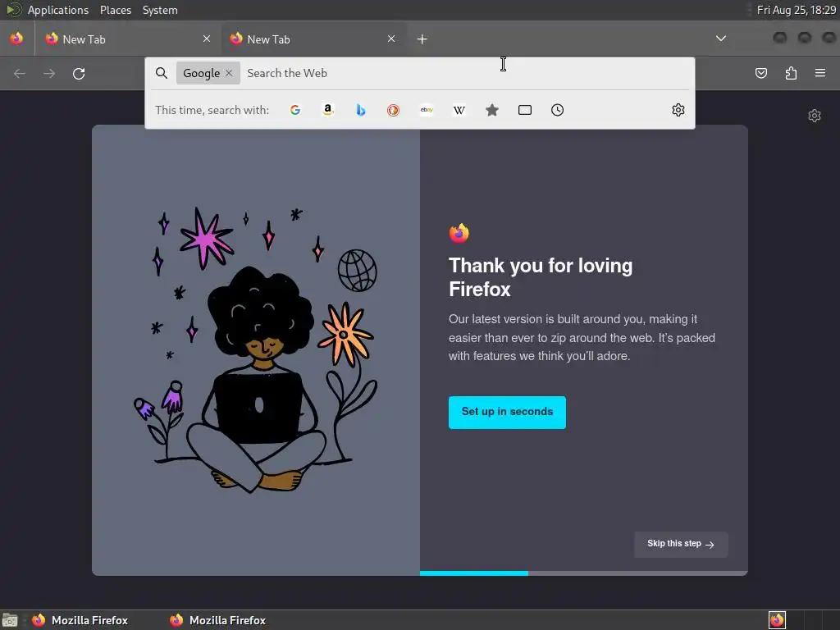Close the first New Tab
840x630 pixels.
pyautogui.click(x=207, y=39)
